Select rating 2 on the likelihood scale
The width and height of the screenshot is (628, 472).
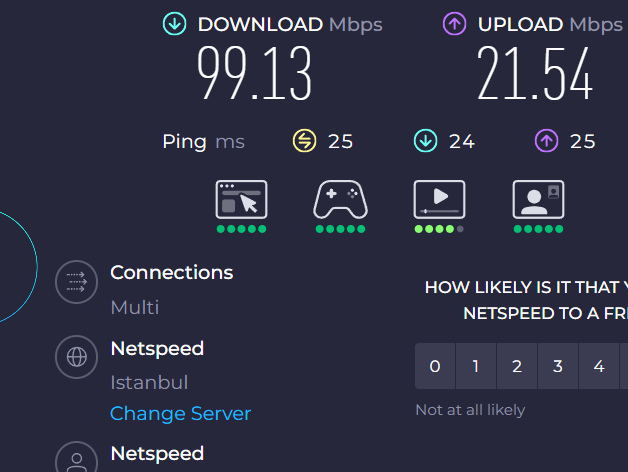[x=517, y=366]
